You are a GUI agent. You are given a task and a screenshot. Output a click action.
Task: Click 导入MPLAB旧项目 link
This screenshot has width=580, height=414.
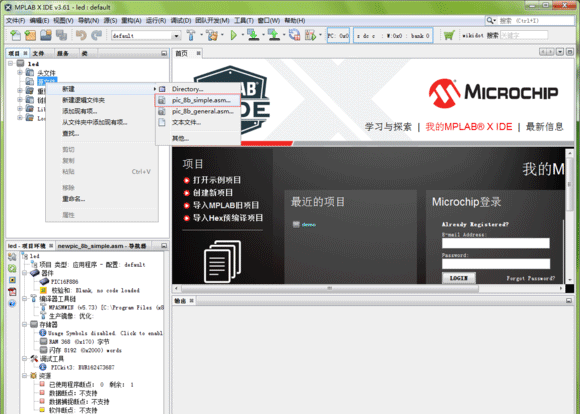tap(226, 205)
